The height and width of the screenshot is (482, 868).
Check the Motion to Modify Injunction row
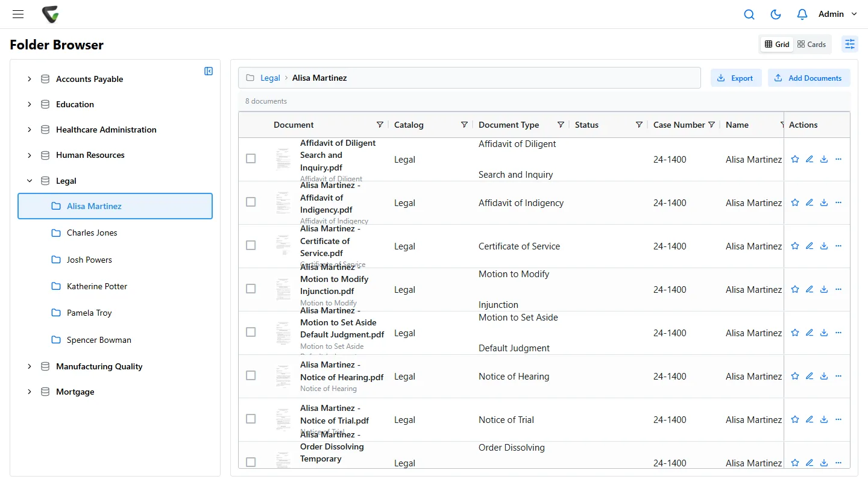coord(251,289)
